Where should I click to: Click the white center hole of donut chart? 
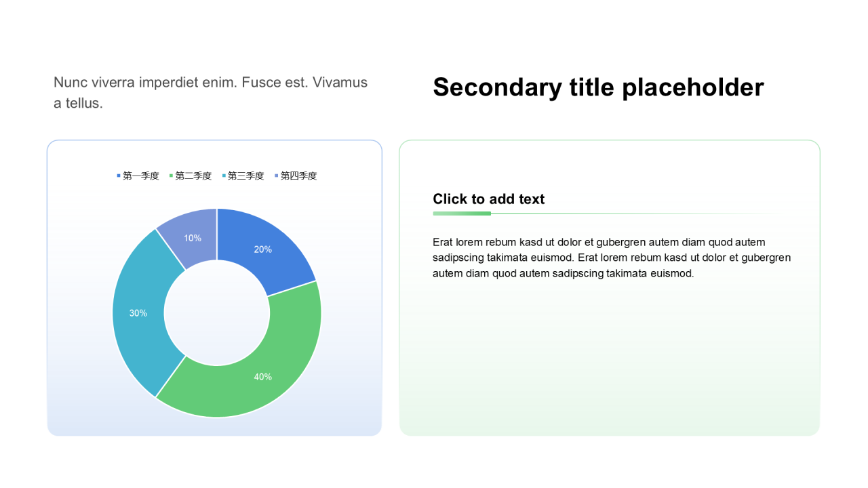coord(217,313)
